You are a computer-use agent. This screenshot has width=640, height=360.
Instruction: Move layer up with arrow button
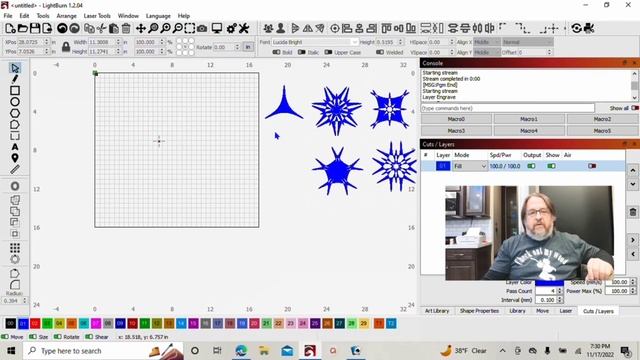coord(633,170)
